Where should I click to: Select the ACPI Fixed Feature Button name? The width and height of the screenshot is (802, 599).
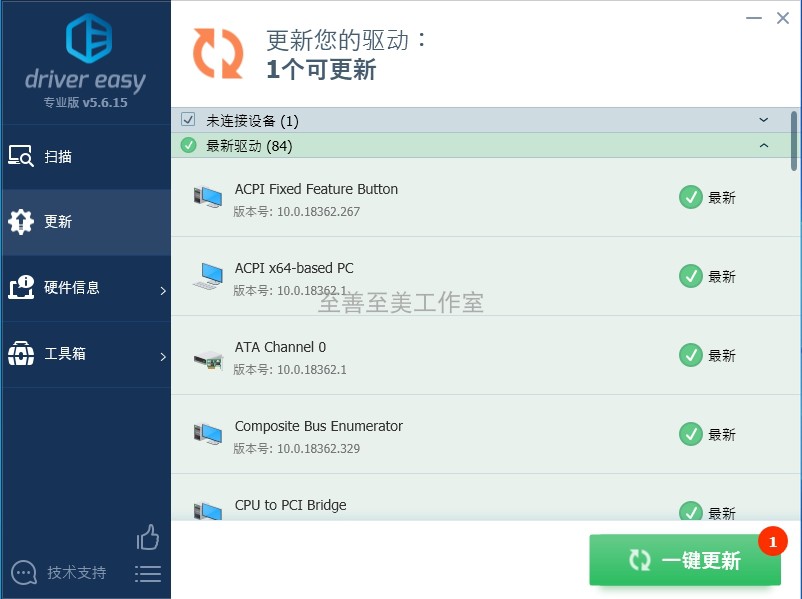316,189
